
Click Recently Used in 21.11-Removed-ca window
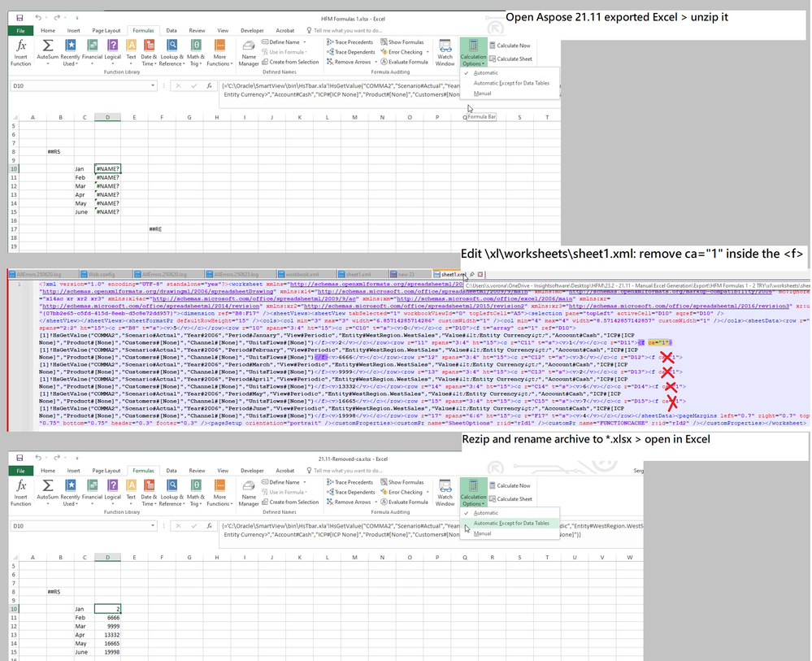(x=70, y=493)
